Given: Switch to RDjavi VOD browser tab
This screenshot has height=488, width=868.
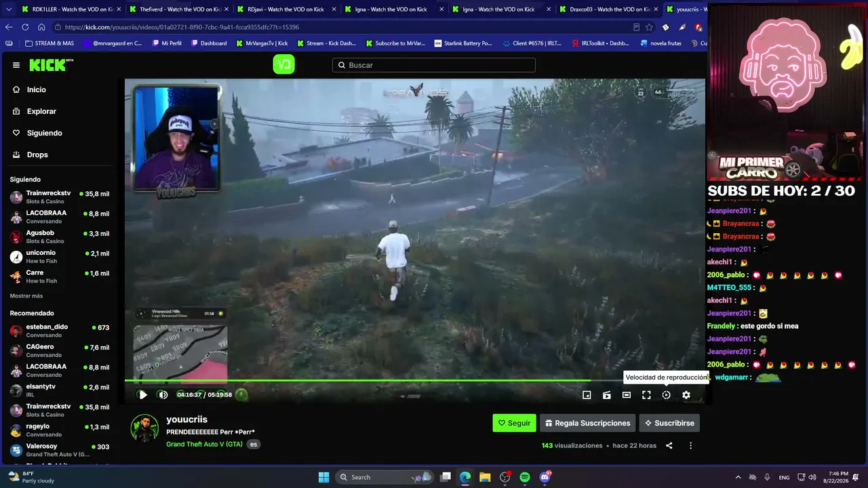Looking at the screenshot, I should point(286,9).
